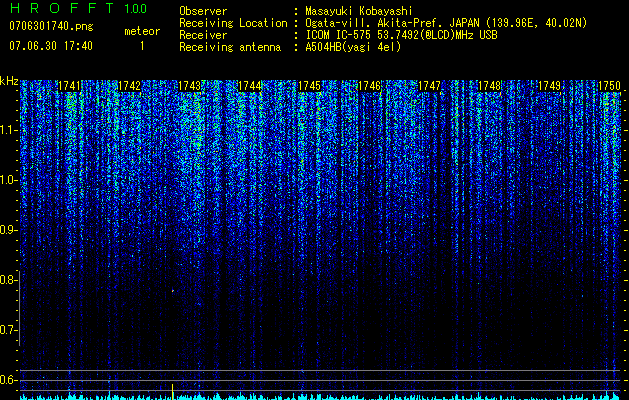
Task: Click the 0.7 frequency axis label
Action: 8,330
